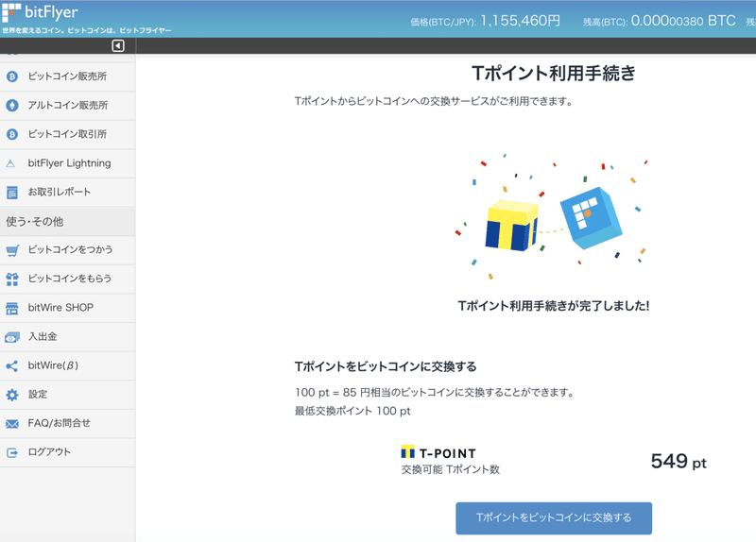Click the money icon beside 入出金
The height and width of the screenshot is (542, 756).
(12, 337)
